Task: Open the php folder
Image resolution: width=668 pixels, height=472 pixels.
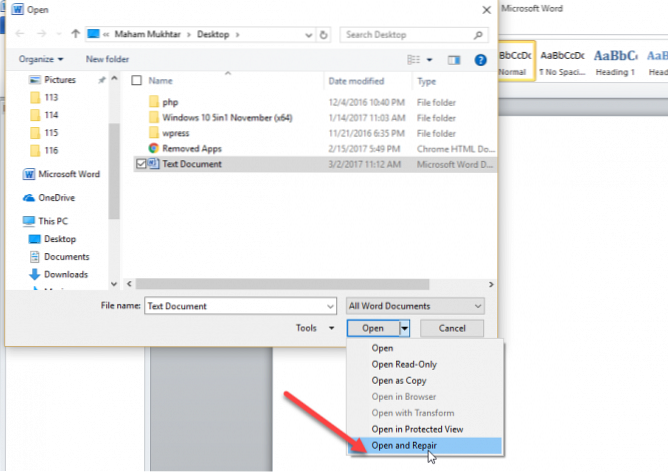Action: [171, 102]
